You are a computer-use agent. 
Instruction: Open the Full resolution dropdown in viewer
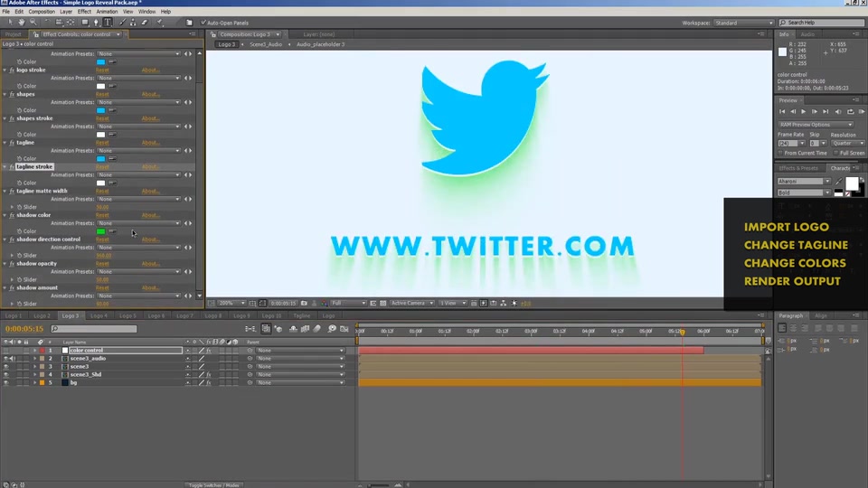[348, 304]
